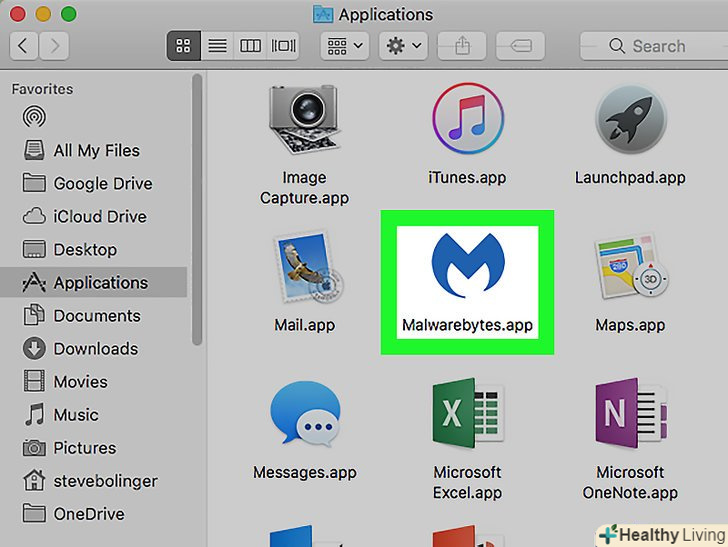Viewport: 728px width, 547px height.
Task: Go to iCloud Drive in sidebar
Action: click(99, 217)
